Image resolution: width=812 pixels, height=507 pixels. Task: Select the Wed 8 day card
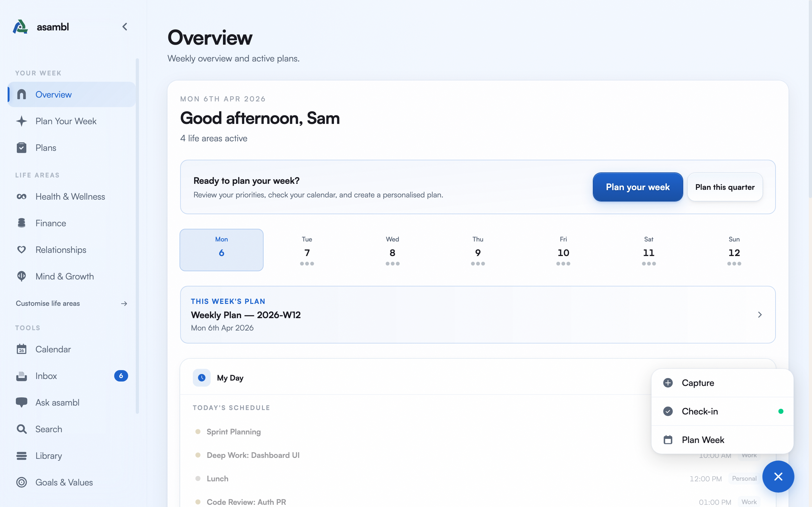pyautogui.click(x=392, y=250)
